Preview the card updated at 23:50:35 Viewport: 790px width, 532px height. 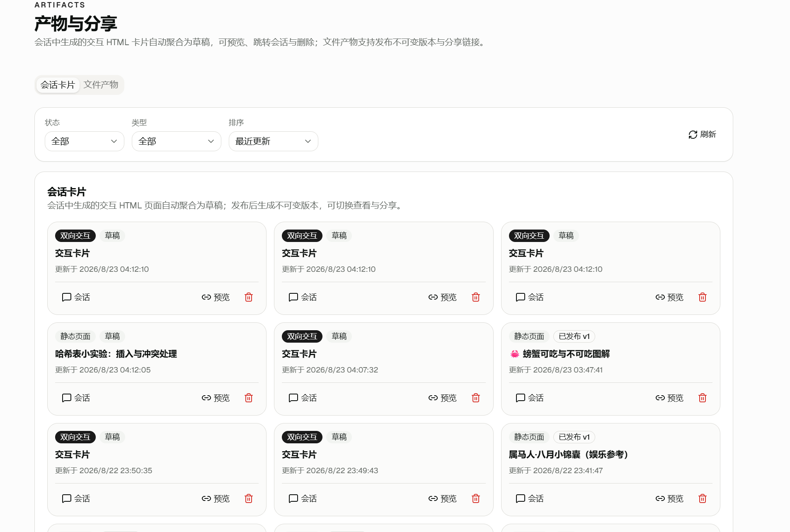[216, 498]
